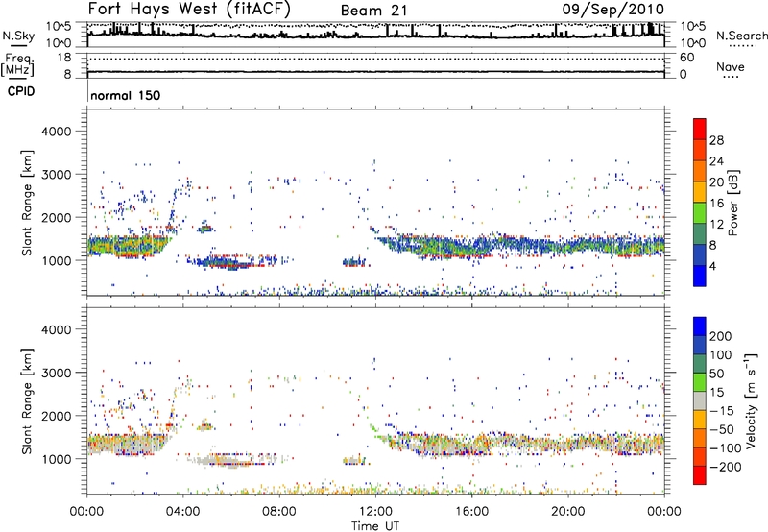The image size is (768, 532).
Task: Select the "normal 150" CPID entry
Action: coord(126,95)
